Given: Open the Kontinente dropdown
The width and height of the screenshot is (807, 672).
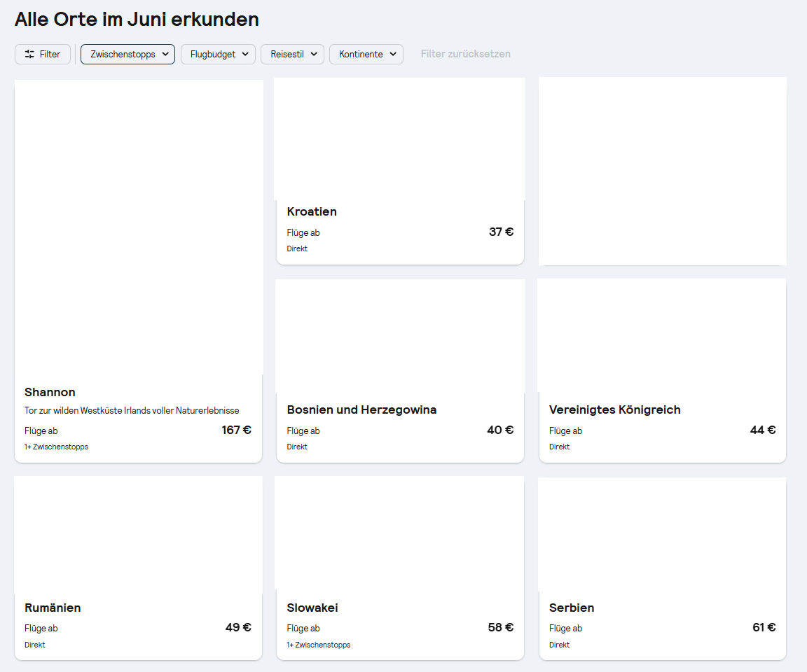Looking at the screenshot, I should [x=366, y=54].
